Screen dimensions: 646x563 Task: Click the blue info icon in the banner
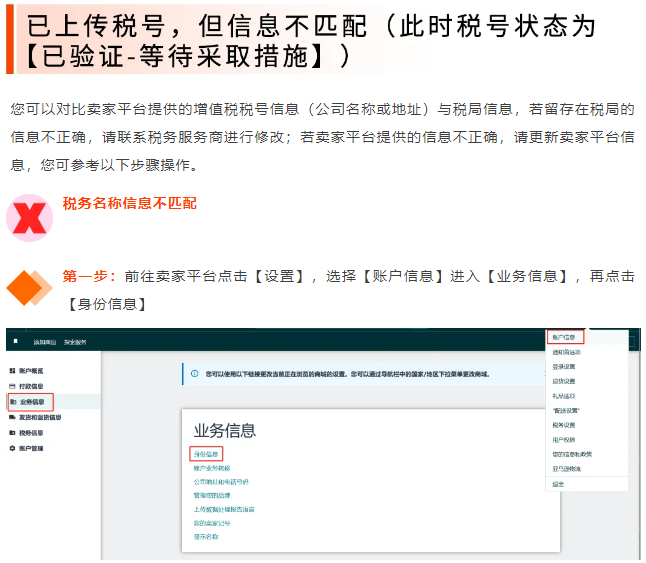[195, 374]
